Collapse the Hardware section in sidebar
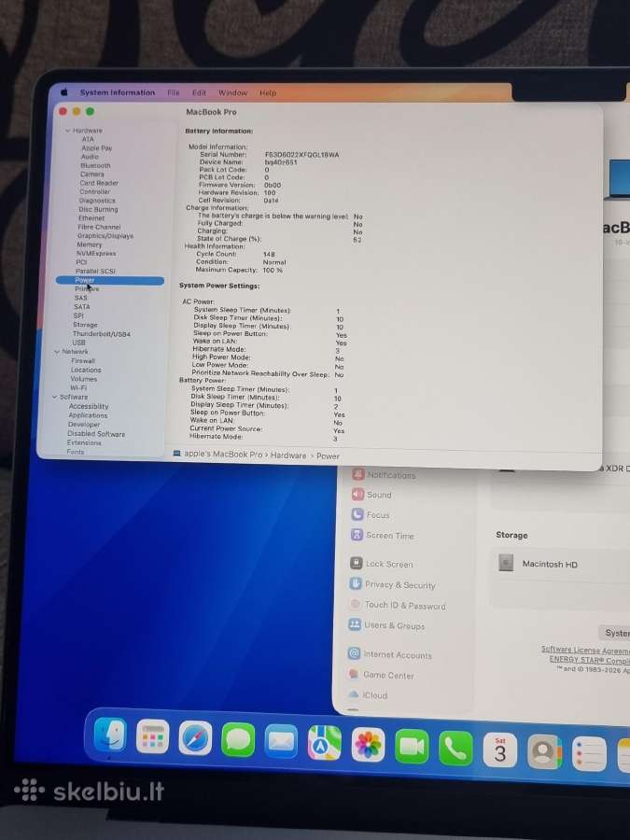 click(x=68, y=130)
